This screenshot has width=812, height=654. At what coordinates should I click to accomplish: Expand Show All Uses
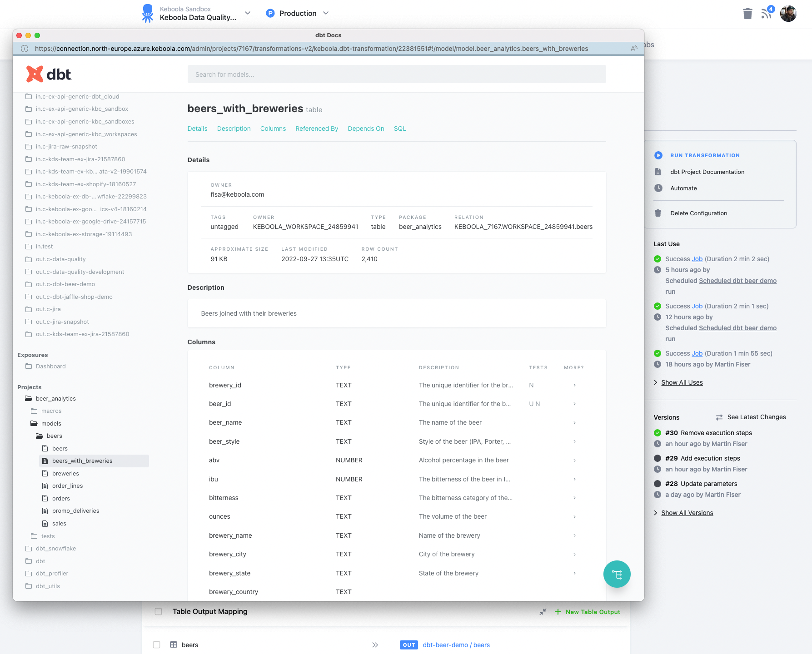pyautogui.click(x=682, y=382)
